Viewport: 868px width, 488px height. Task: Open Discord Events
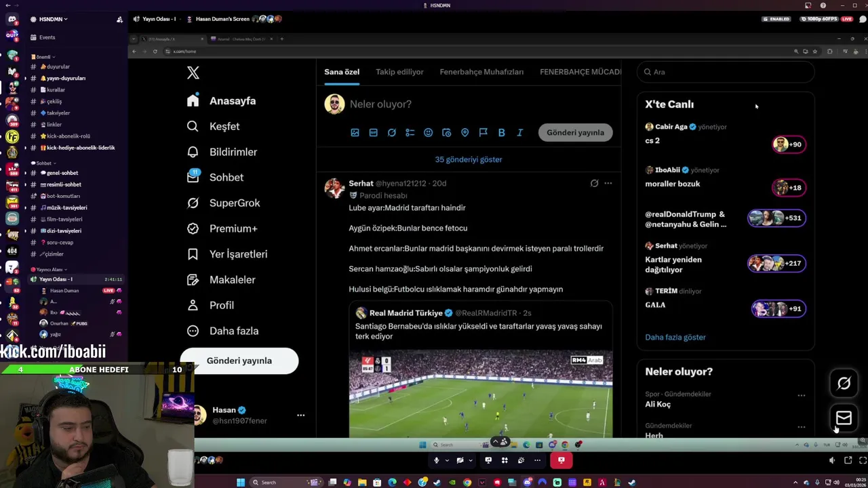[x=43, y=37]
